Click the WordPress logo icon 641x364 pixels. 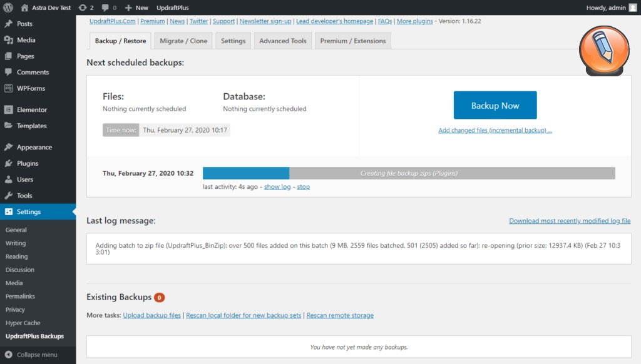click(8, 8)
